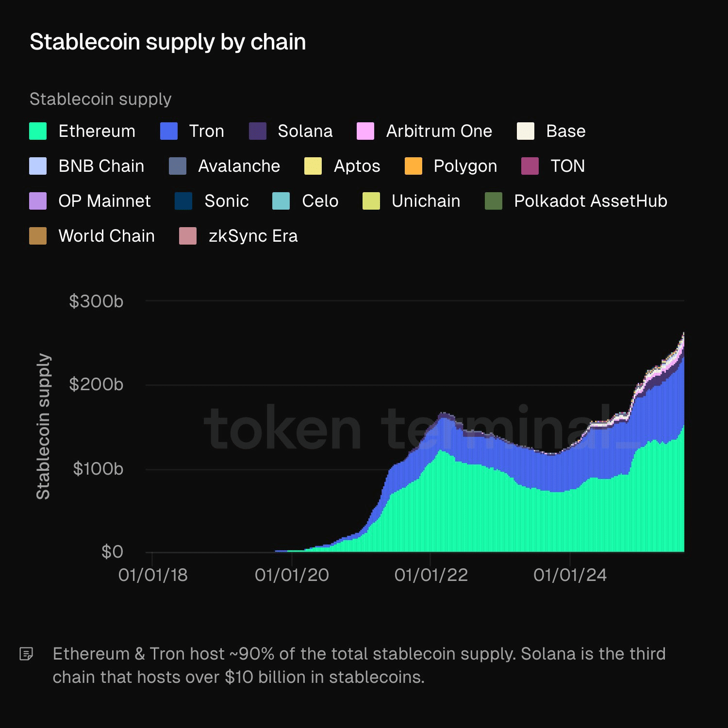Screen dimensions: 728x728
Task: Click the 01/01/22 x-axis date label
Action: tap(431, 575)
